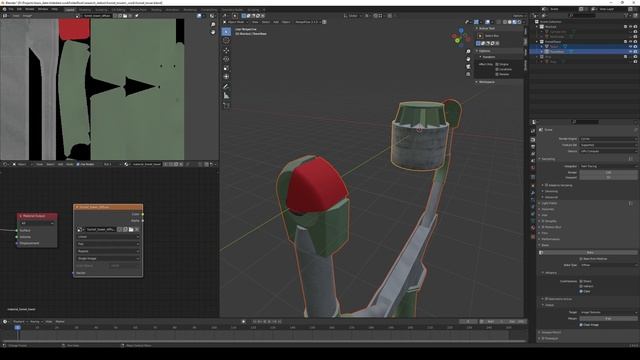
Task: Click Blender logo icon in top menu bar
Action: point(4,9)
